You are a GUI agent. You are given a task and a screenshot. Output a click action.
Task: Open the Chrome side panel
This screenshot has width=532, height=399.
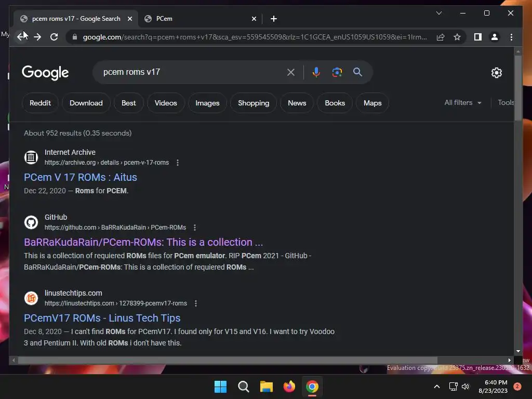pos(478,37)
